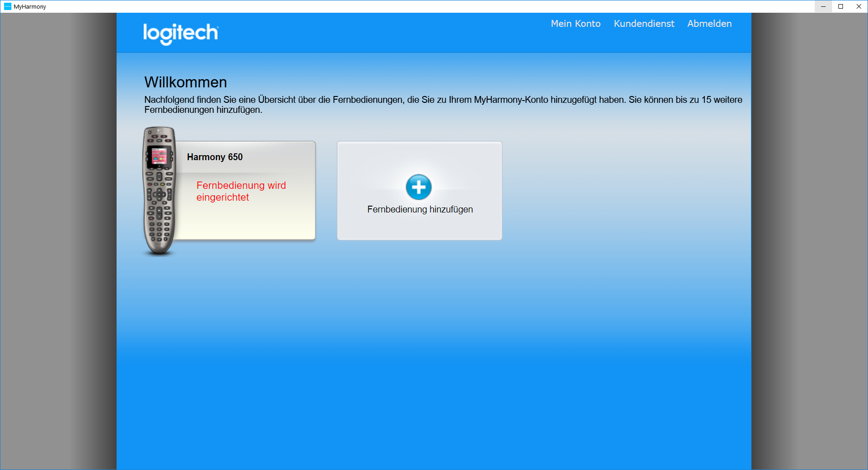The height and width of the screenshot is (470, 868).
Task: Minimize the MyHarmony window
Action: (823, 6)
